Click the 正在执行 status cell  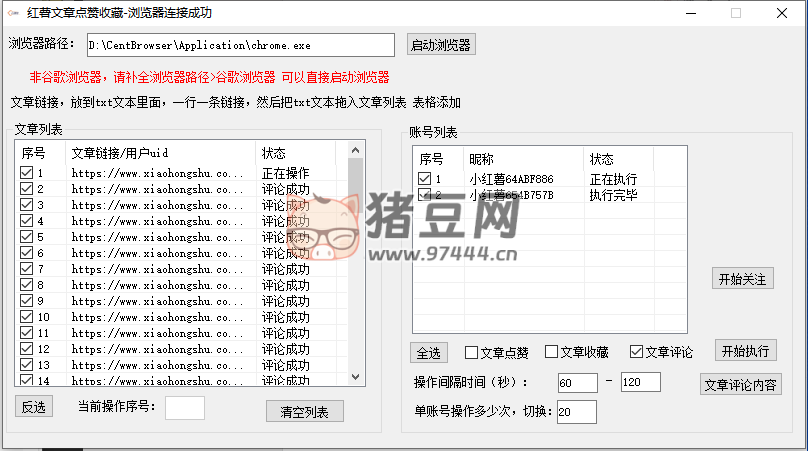(613, 179)
